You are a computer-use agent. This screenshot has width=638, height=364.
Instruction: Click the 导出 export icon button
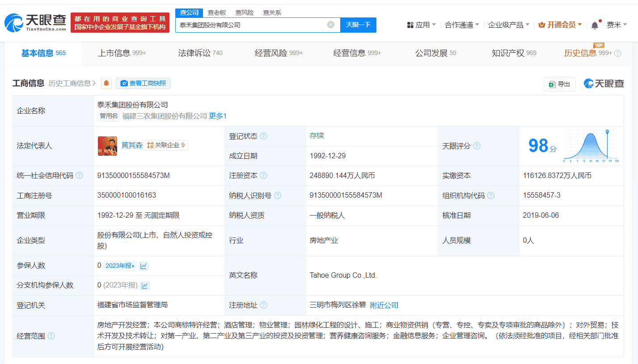[x=559, y=84]
